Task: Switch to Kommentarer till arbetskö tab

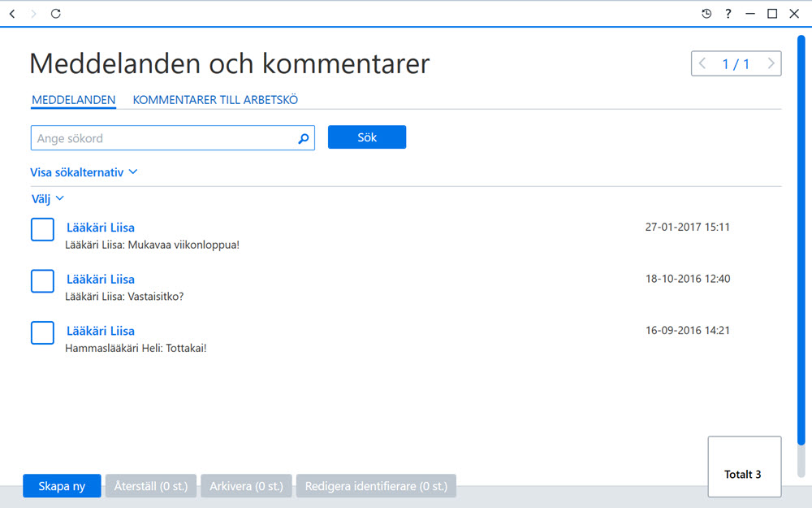Action: 215,99
